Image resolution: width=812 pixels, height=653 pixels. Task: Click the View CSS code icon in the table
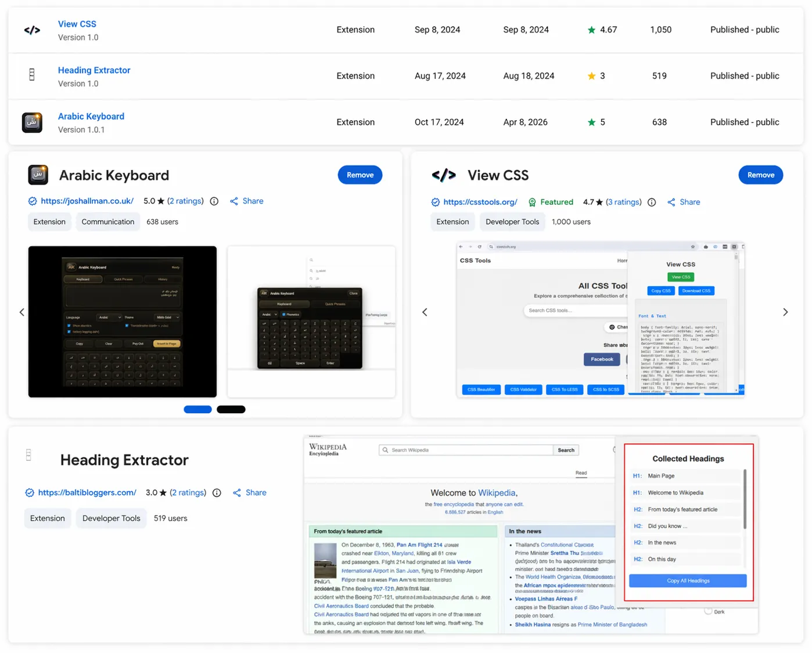(32, 30)
